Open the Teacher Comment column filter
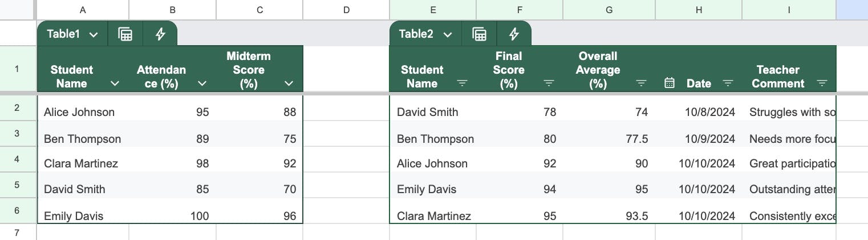 tap(821, 83)
